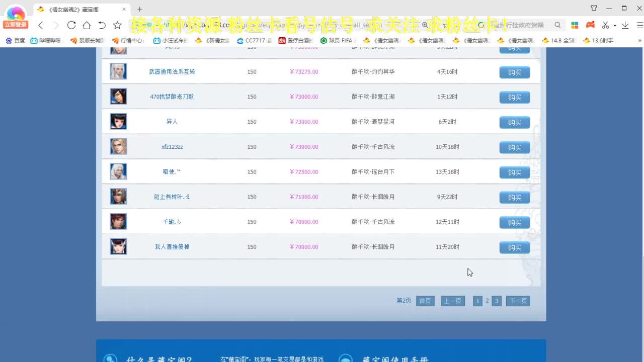The width and height of the screenshot is (644, 362).
Task: Click the magnifier search icon in address bar
Action: click(x=557, y=24)
